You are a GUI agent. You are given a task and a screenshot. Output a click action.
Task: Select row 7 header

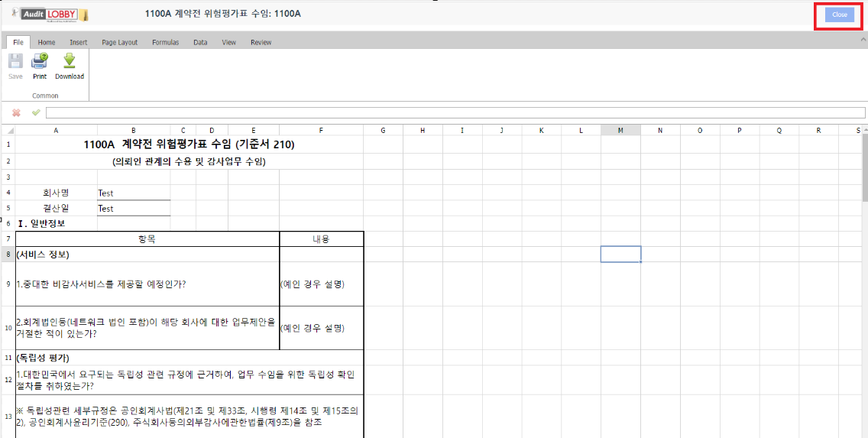[8, 238]
